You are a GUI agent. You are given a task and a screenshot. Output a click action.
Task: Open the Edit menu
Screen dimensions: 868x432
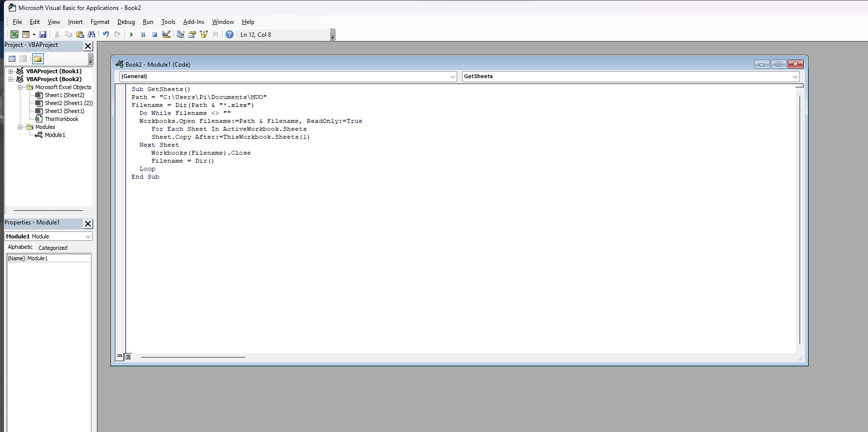[35, 22]
